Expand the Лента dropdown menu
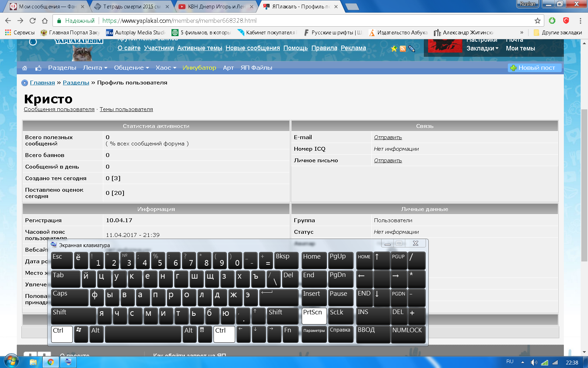The width and height of the screenshot is (588, 368). (95, 68)
